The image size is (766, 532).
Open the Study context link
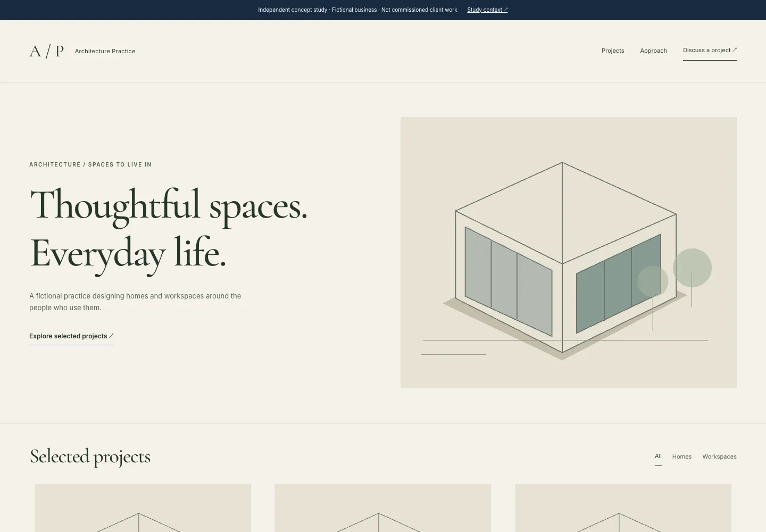click(487, 10)
